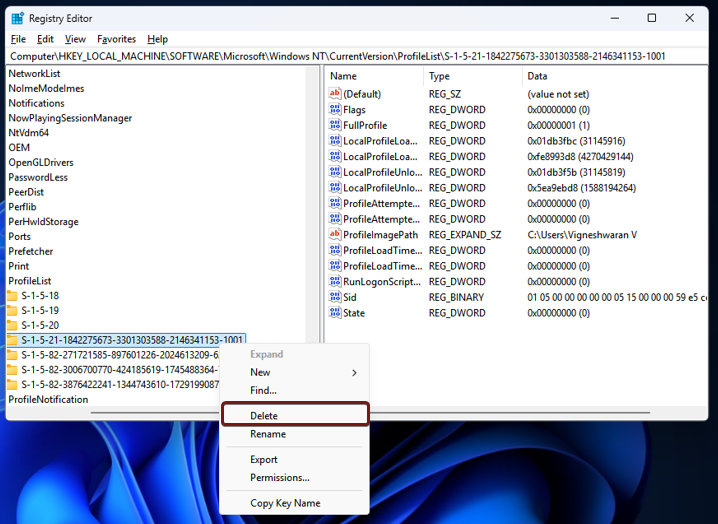Viewport: 718px width, 524px height.
Task: Click the Type column header
Action: coord(473,76)
